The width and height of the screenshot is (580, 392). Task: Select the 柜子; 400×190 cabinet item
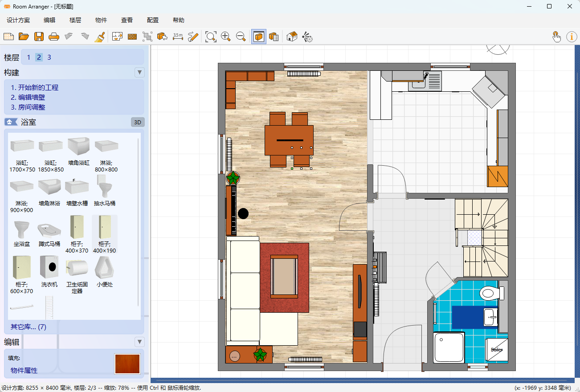[x=105, y=234]
